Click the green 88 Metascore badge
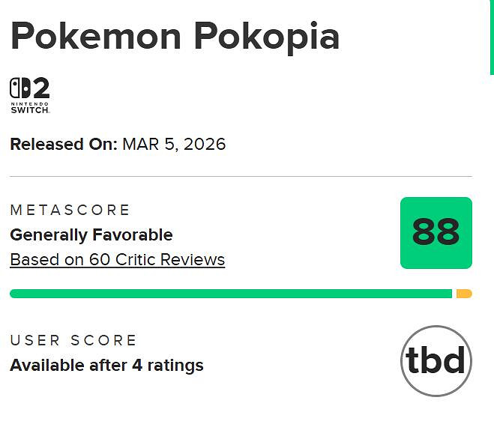The height and width of the screenshot is (448, 494). [436, 233]
